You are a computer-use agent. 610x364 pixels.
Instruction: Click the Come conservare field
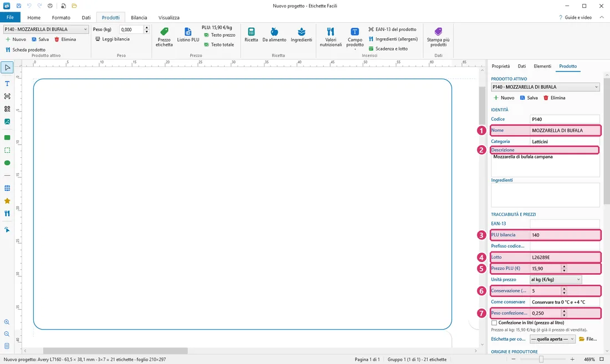[565, 302]
